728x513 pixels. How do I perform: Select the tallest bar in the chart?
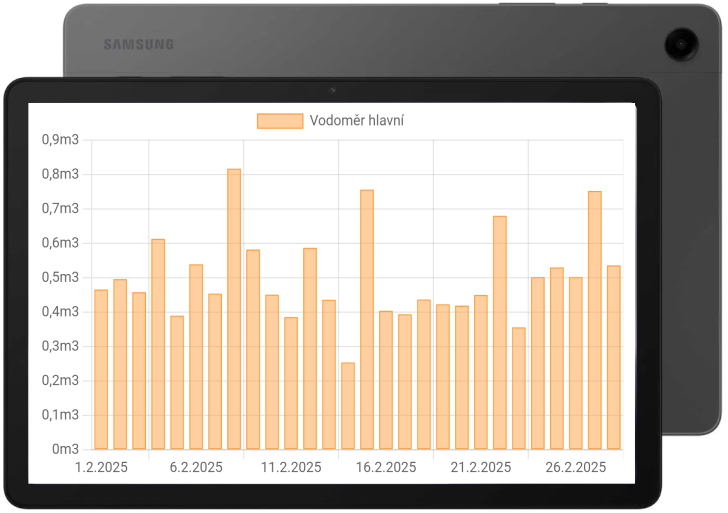(234, 309)
